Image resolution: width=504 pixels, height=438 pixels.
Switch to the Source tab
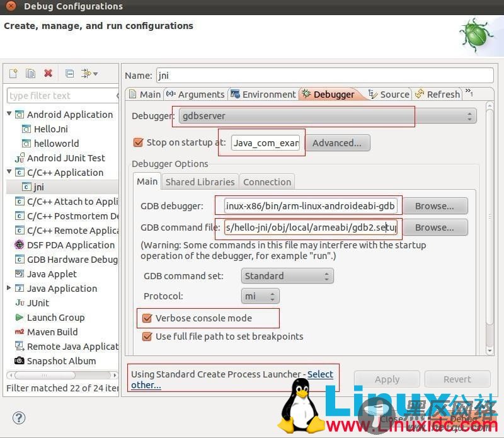(389, 95)
